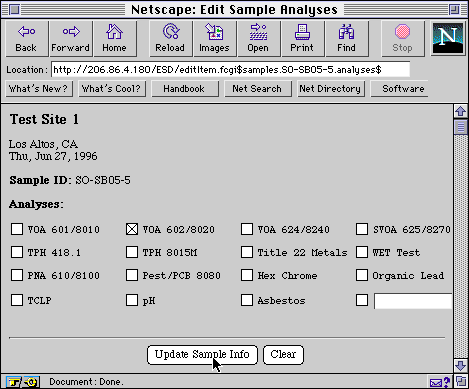
Task: Tick the TCLP checkbox
Action: coord(17,300)
